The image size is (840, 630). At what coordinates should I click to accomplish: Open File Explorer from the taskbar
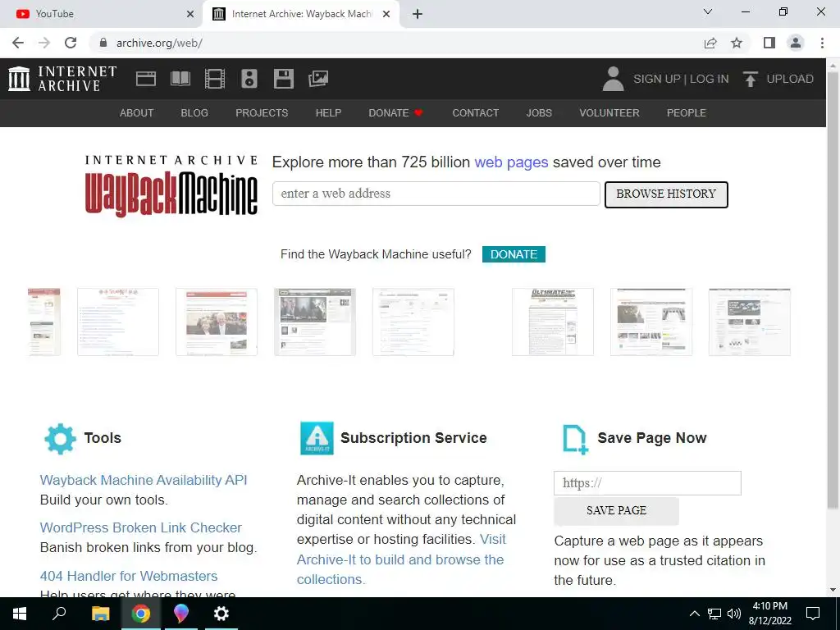(x=100, y=614)
